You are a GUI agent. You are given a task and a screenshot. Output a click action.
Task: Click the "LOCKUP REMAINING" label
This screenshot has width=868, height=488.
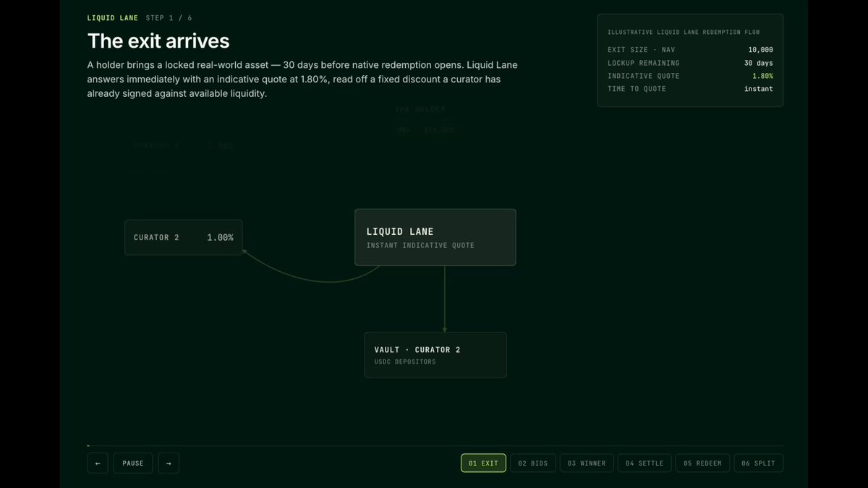click(644, 63)
